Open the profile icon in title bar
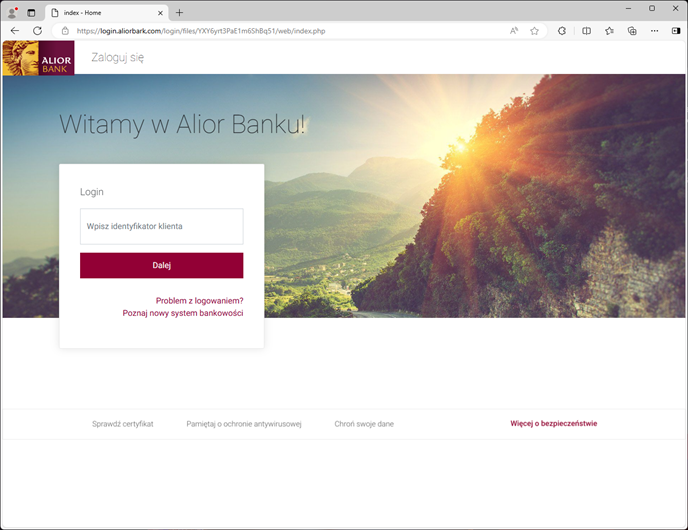The height and width of the screenshot is (530, 688). coord(12,13)
